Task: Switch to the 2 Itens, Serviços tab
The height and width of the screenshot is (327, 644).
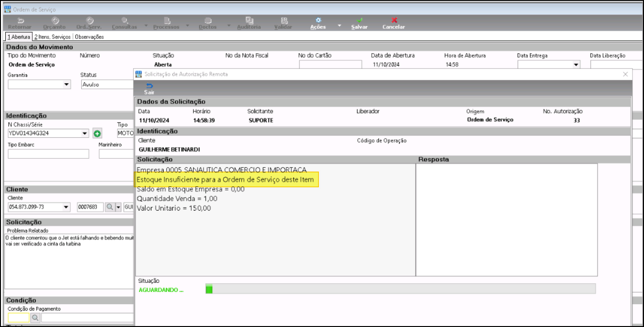Action: (52, 37)
